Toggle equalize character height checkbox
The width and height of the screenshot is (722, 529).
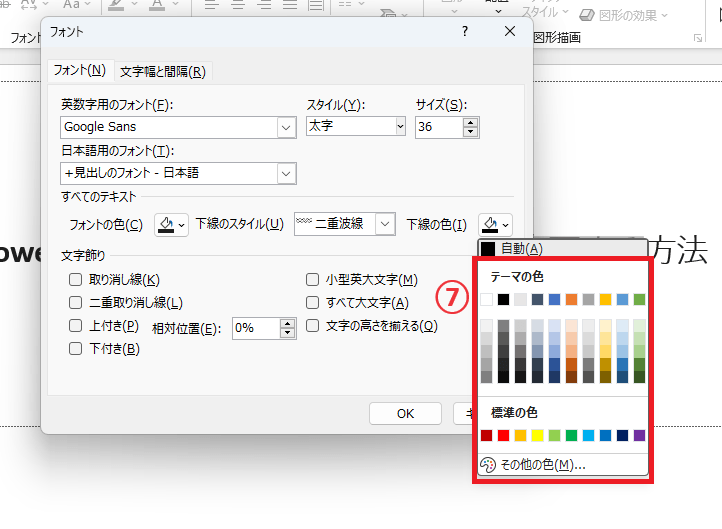click(312, 326)
